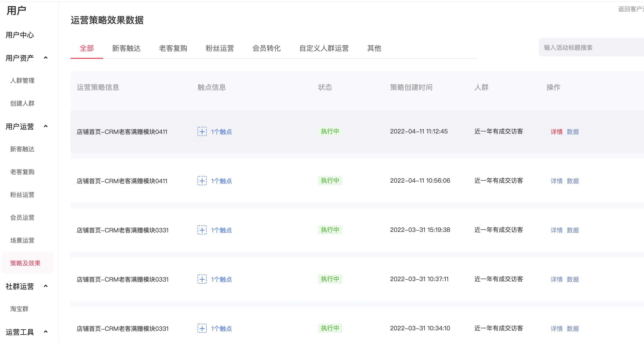The height and width of the screenshot is (343, 644).
Task: Open the 自定义人群运营 tab
Action: pyautogui.click(x=324, y=48)
